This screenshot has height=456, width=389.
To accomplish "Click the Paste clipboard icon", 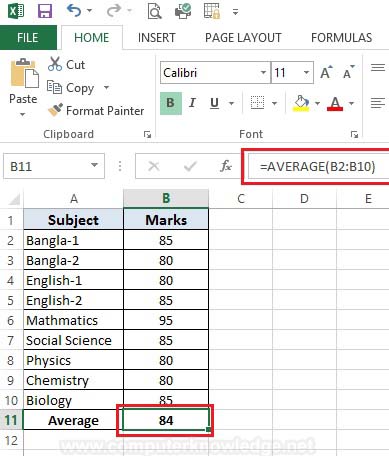I will point(24,73).
